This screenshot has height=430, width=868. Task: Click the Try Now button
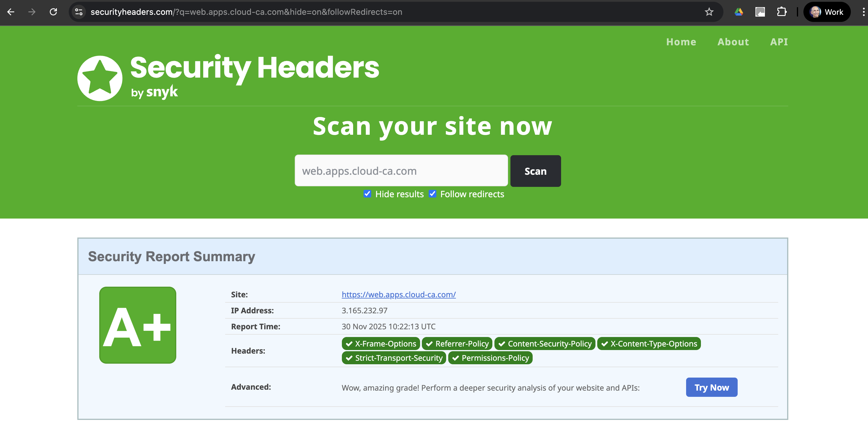point(711,387)
